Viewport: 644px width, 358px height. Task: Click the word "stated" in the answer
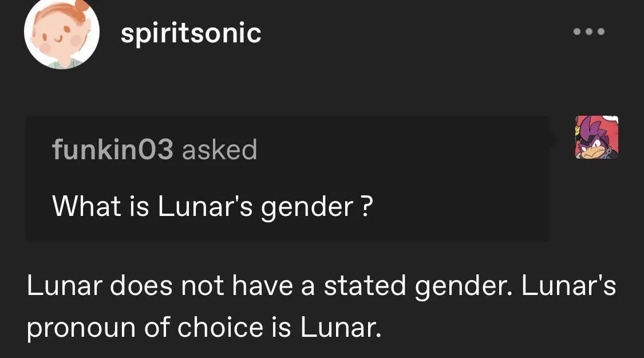coord(365,286)
